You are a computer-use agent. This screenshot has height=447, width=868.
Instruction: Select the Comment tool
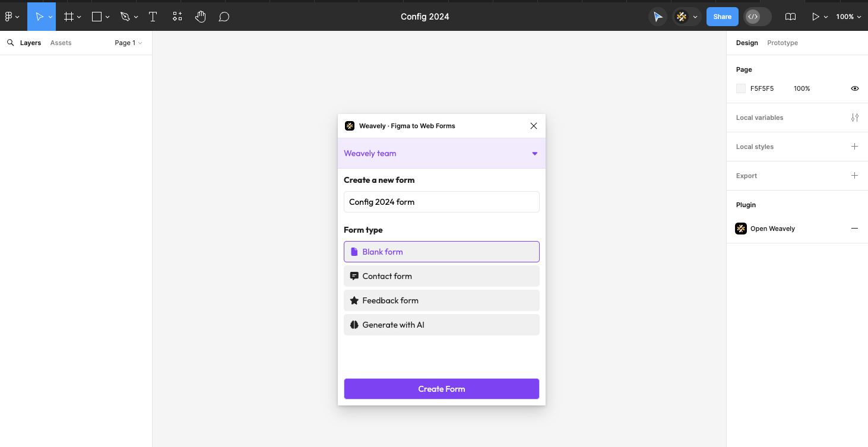(224, 17)
